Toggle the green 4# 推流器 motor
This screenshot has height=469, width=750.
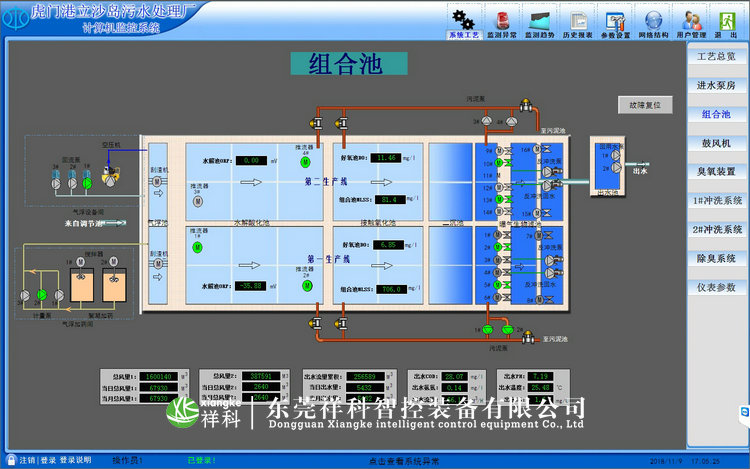[x=306, y=161]
